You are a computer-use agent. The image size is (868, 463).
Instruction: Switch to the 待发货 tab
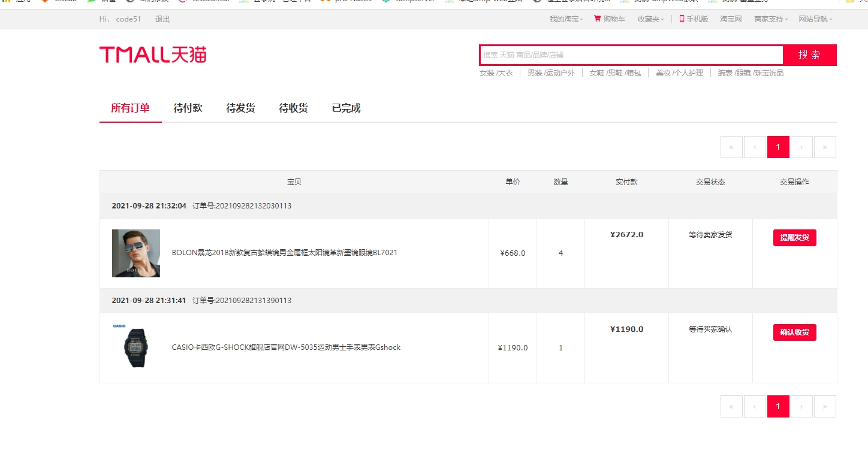240,108
